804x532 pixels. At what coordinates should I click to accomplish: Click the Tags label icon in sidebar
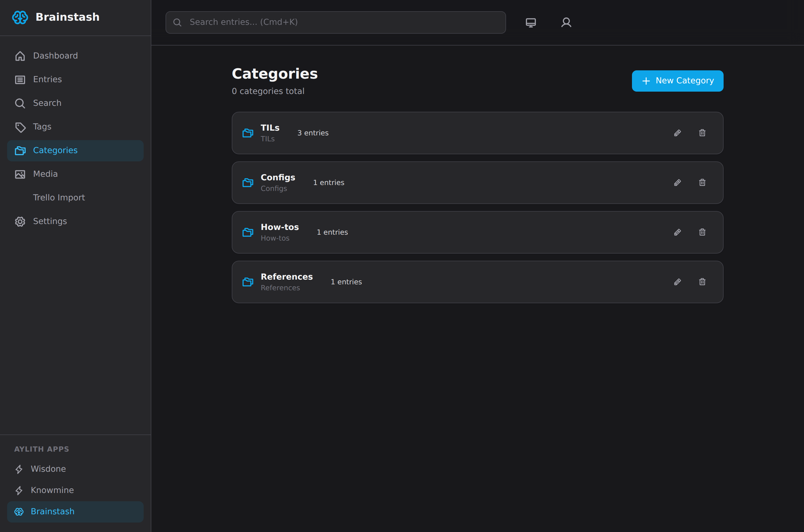point(20,127)
